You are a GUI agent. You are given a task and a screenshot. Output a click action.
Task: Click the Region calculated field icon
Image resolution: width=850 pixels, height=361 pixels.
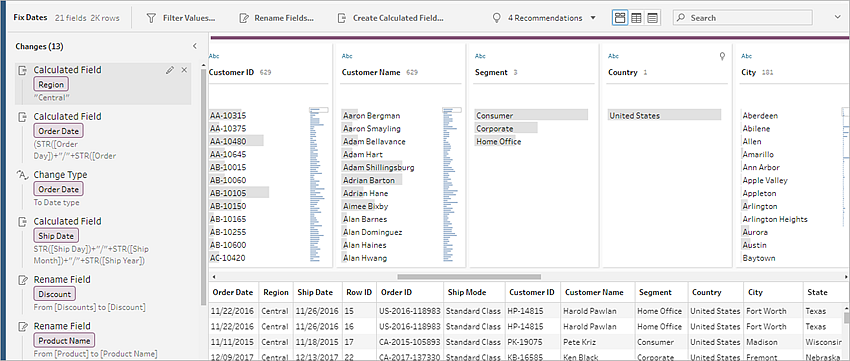[x=23, y=70]
